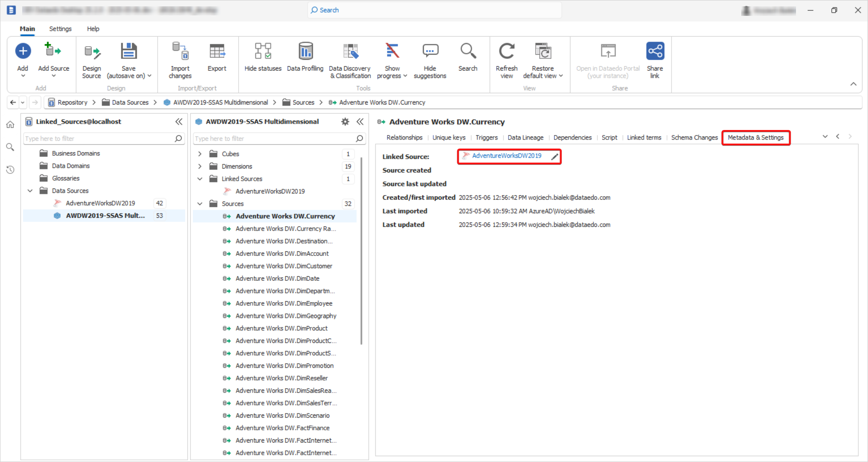
Task: Switch to Relationships tab
Action: (x=404, y=138)
